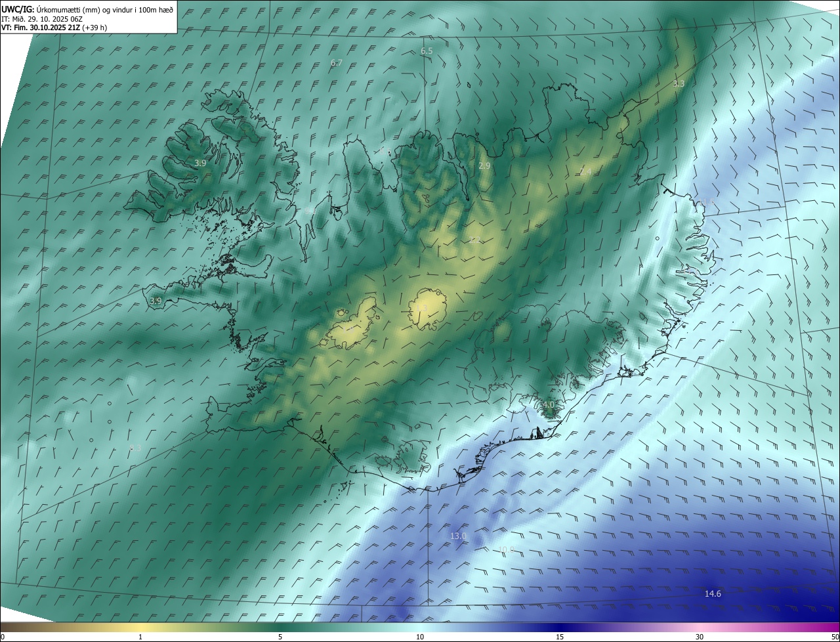Click the 3.9 value on Snæfellsnes peninsula
Viewport: 840px width, 642px height.
156,301
